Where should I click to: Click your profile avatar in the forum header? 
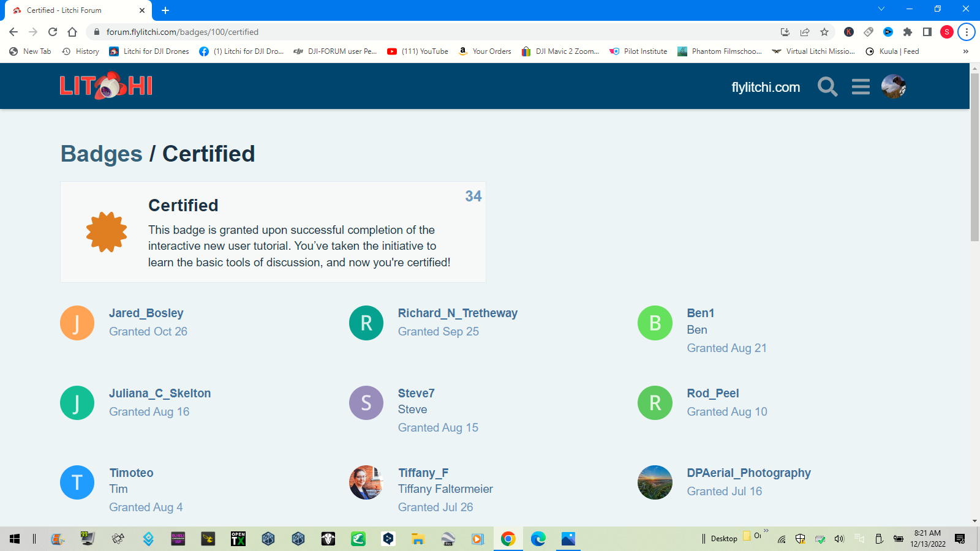894,86
